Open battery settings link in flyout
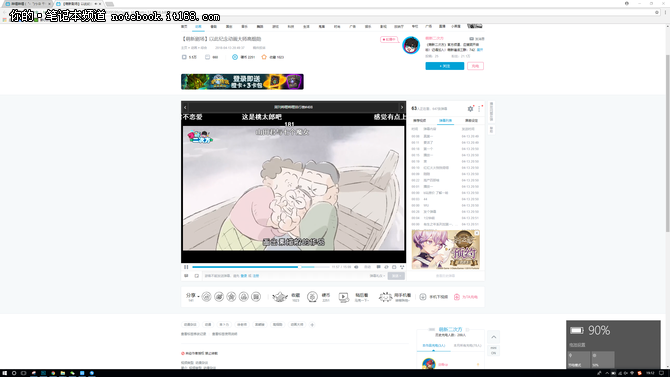 point(577,345)
